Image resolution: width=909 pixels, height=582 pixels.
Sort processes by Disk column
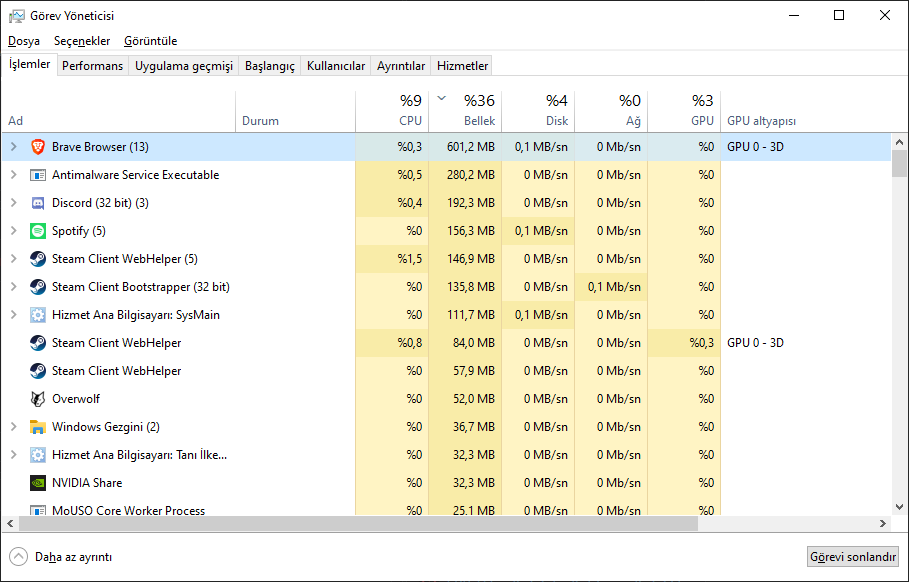(538, 112)
